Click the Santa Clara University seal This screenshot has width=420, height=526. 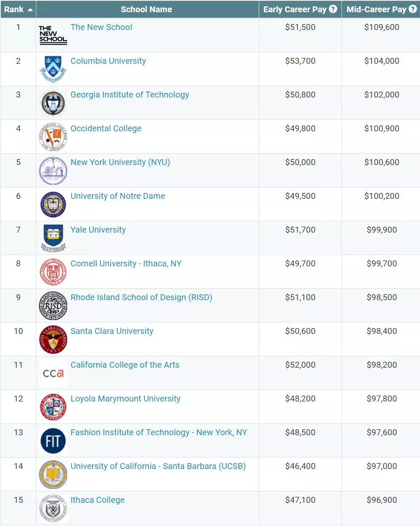click(x=53, y=339)
